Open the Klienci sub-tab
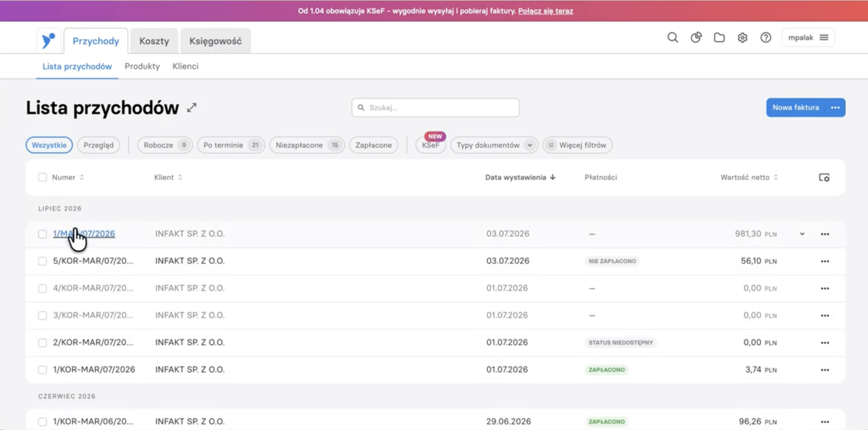 point(186,66)
